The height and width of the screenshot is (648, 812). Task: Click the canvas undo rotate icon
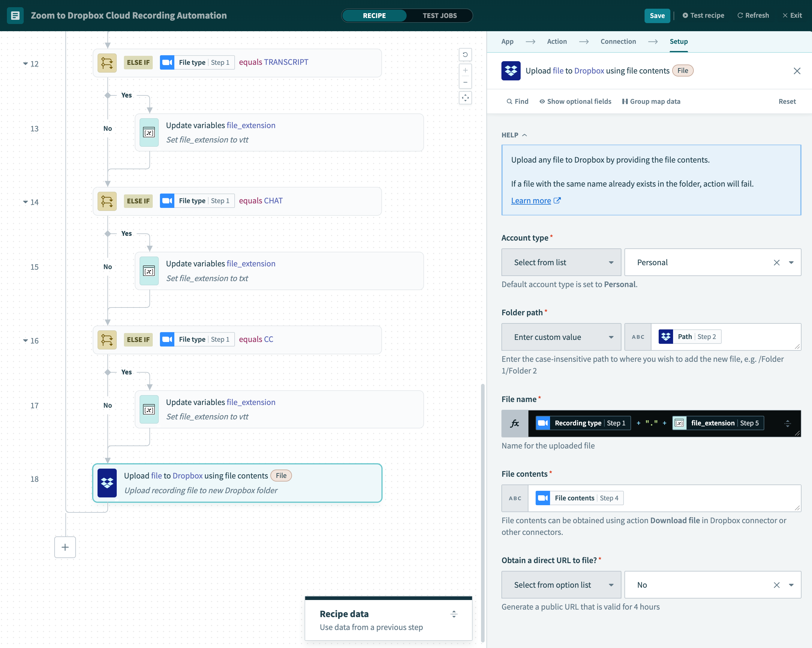point(465,55)
